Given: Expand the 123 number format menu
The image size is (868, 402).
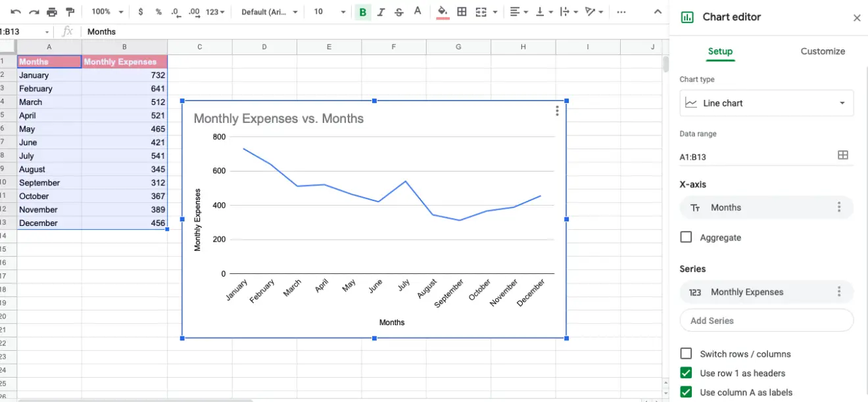Looking at the screenshot, I should (215, 12).
